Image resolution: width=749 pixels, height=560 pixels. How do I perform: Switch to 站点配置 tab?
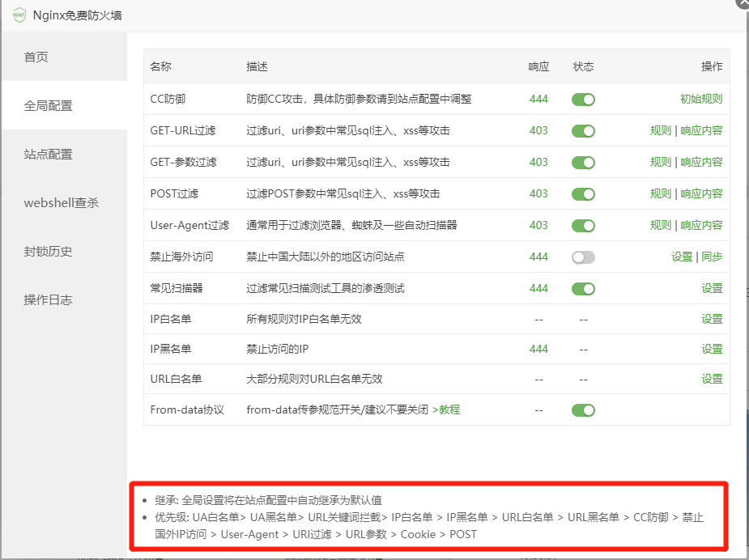tap(65, 155)
